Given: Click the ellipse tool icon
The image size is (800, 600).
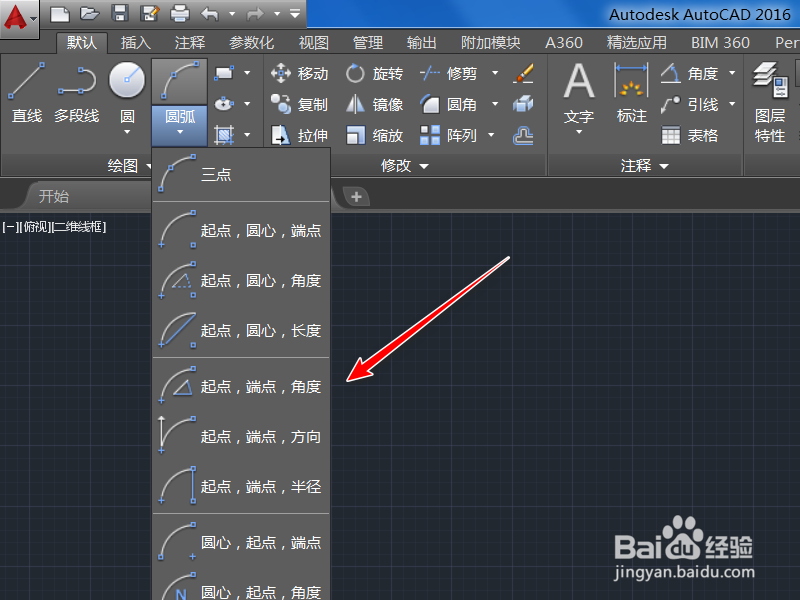Looking at the screenshot, I should [224, 104].
